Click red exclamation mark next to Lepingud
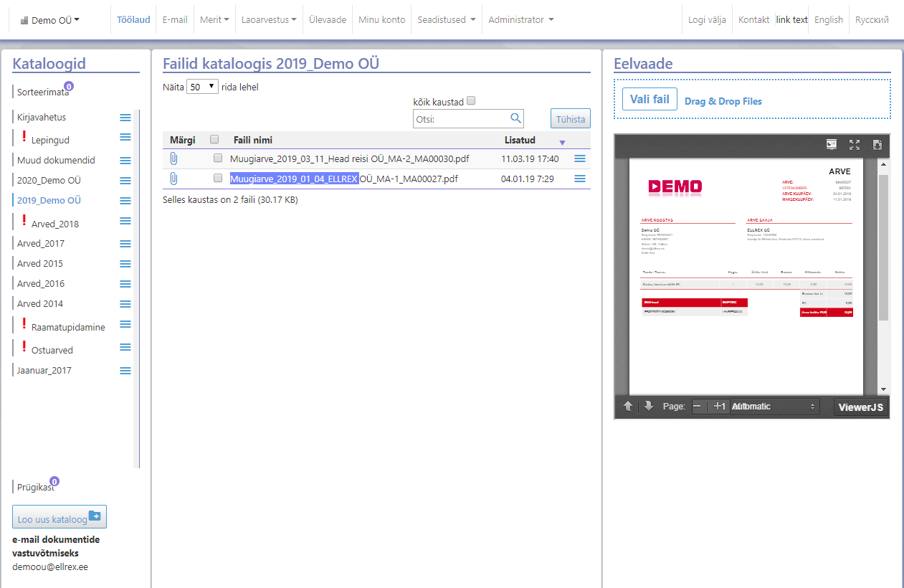 pos(24,136)
